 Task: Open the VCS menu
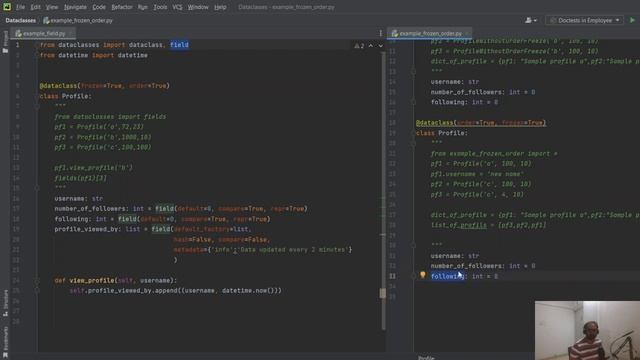[x=177, y=7]
